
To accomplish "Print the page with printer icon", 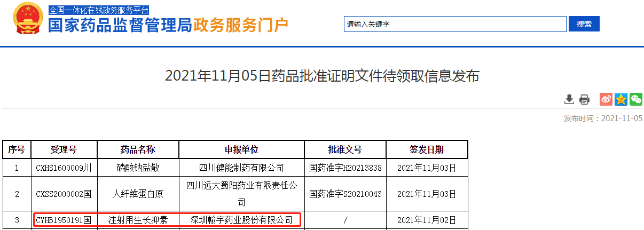I will 584,99.
